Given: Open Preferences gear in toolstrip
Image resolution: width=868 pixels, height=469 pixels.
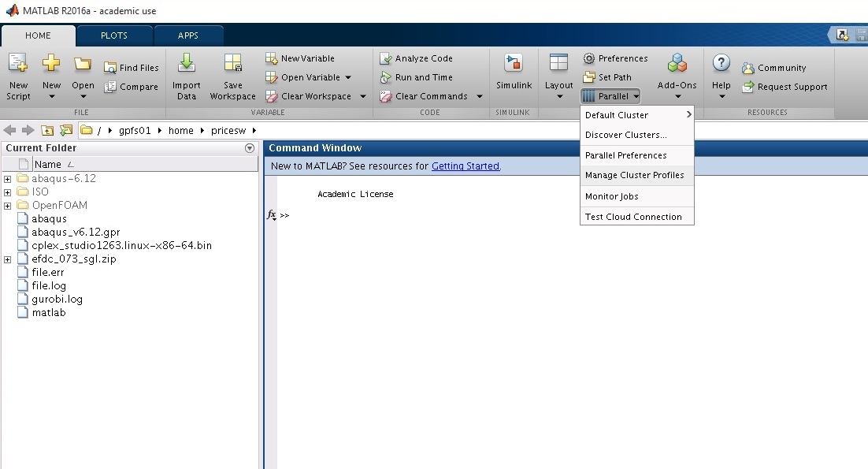Looking at the screenshot, I should point(589,58).
